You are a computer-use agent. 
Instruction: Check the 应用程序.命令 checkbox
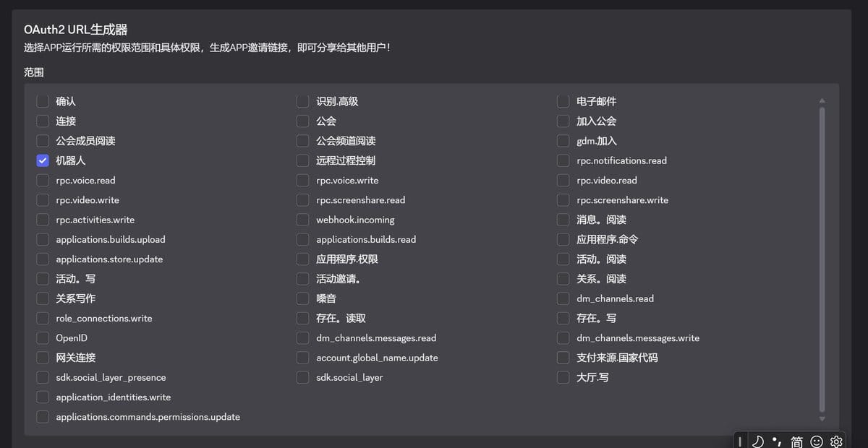(x=563, y=239)
